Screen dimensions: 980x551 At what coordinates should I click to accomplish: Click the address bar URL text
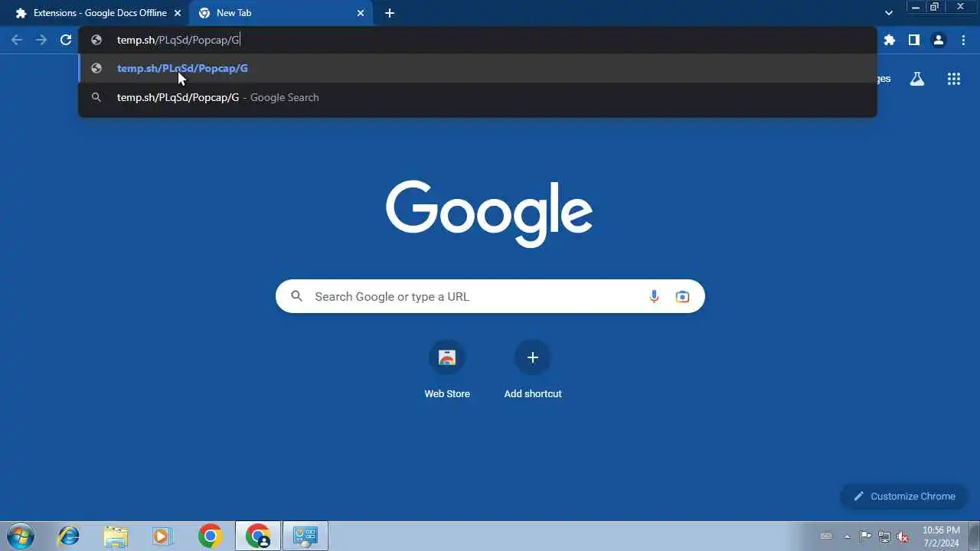point(178,40)
